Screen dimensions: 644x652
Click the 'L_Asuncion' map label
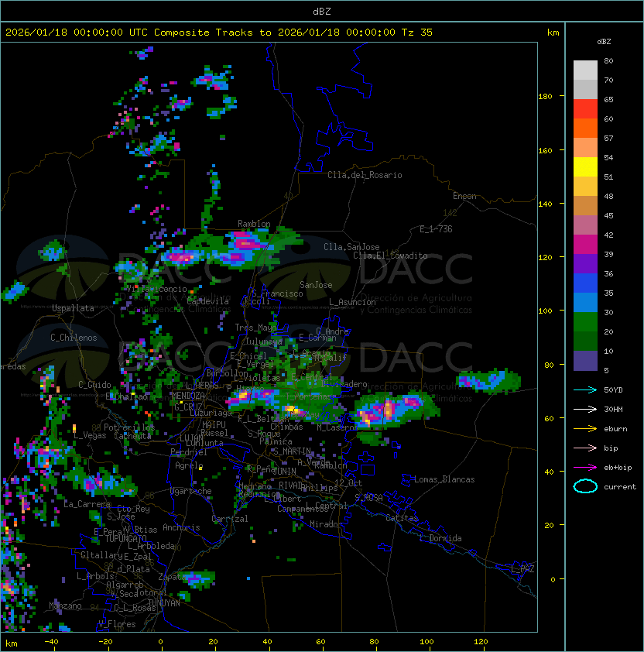[352, 302]
